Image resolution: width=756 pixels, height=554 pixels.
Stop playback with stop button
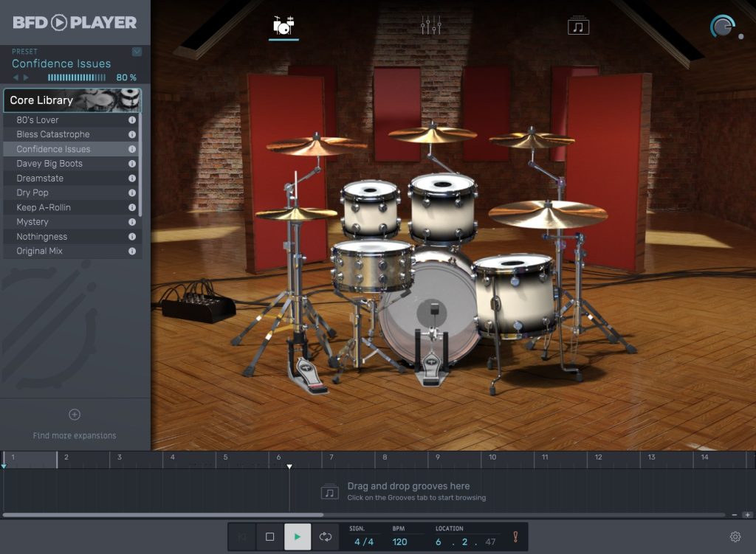click(269, 536)
